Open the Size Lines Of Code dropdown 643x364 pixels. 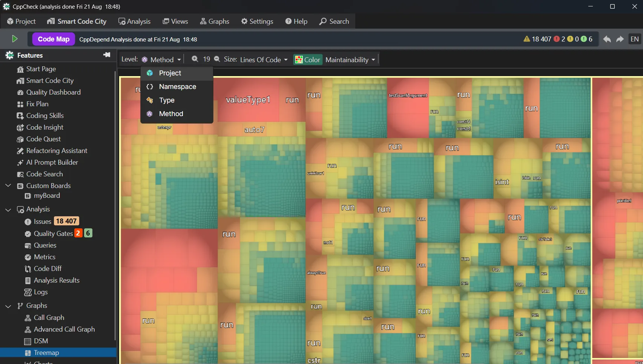[x=264, y=60]
